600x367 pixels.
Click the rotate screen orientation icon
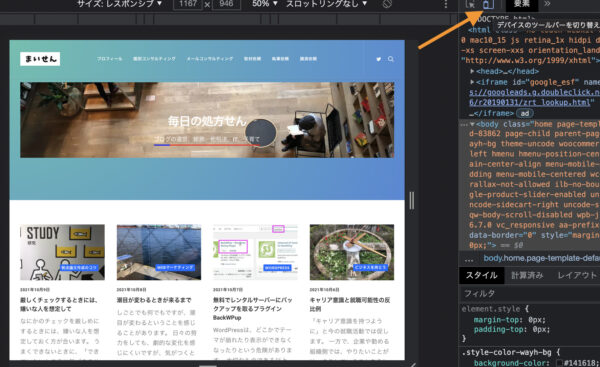tap(387, 4)
